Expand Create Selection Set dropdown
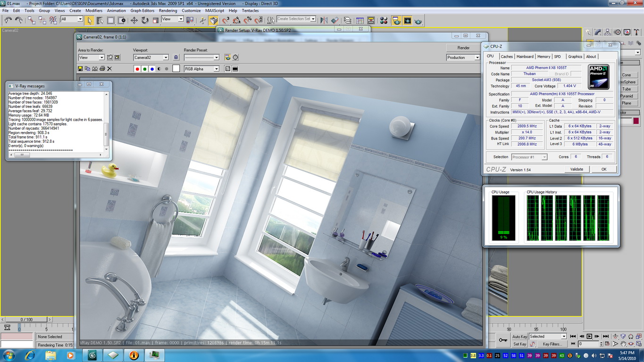 (x=296, y=19)
